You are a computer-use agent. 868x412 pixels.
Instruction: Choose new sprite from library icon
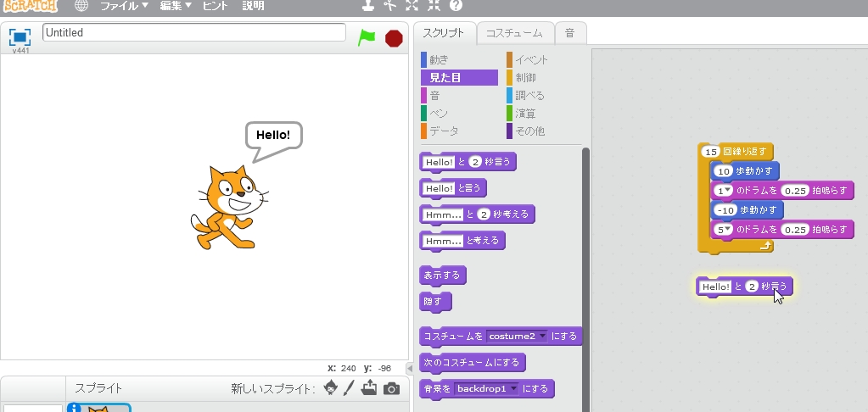coord(330,387)
